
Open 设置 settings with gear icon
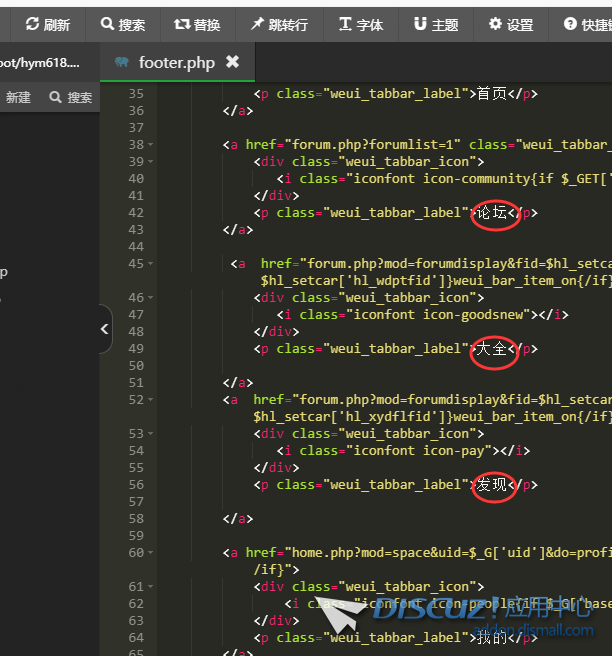(510, 24)
